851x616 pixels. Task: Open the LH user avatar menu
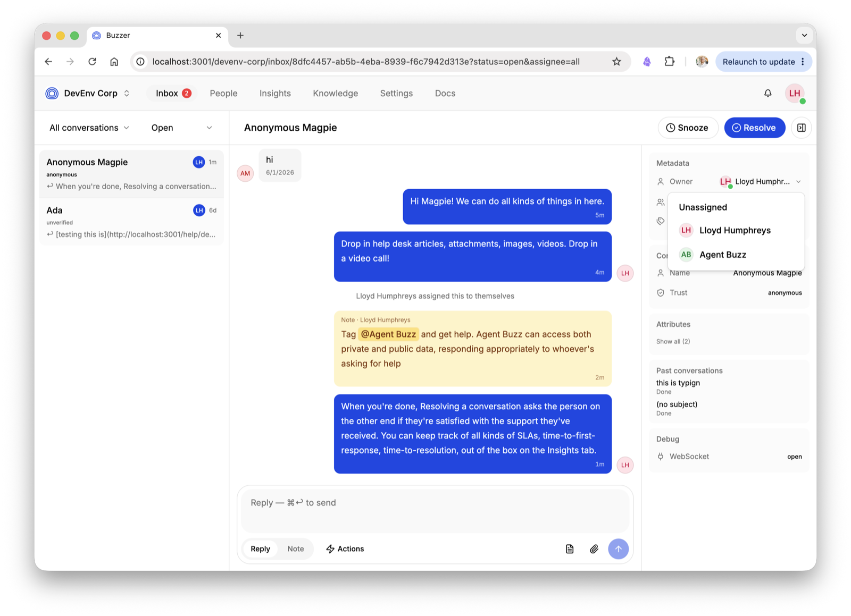pos(795,93)
